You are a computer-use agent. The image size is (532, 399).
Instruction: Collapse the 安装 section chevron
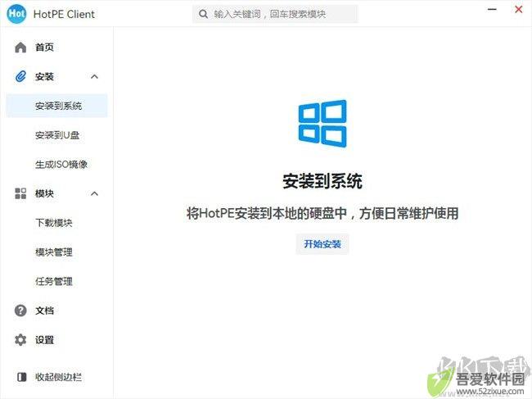95,76
